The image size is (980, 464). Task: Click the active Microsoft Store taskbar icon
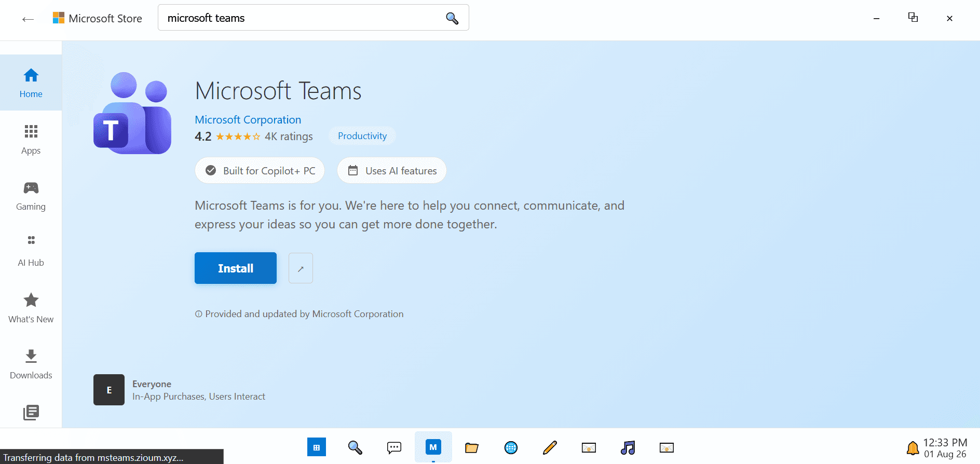[433, 447]
